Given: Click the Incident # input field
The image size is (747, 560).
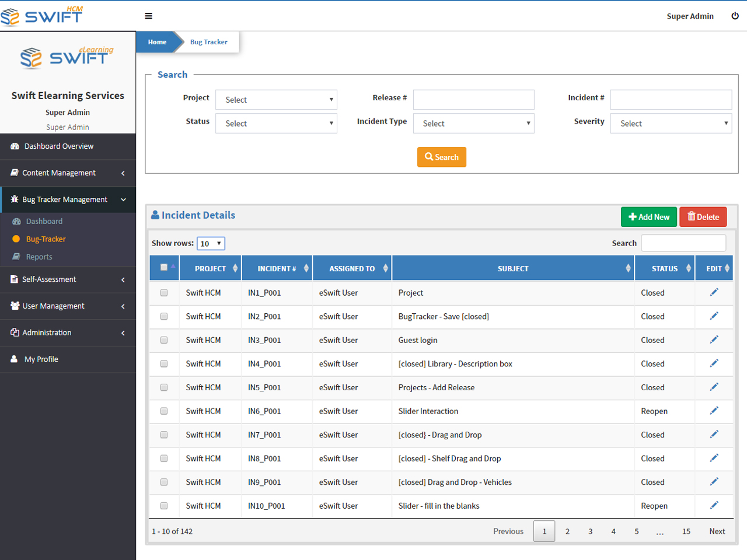Looking at the screenshot, I should point(671,100).
